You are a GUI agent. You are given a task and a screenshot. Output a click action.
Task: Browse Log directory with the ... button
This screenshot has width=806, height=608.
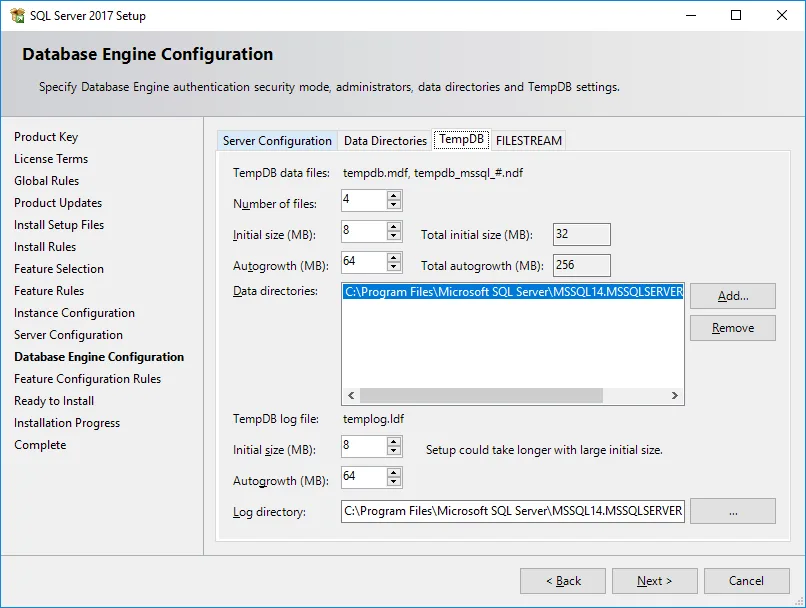732,511
